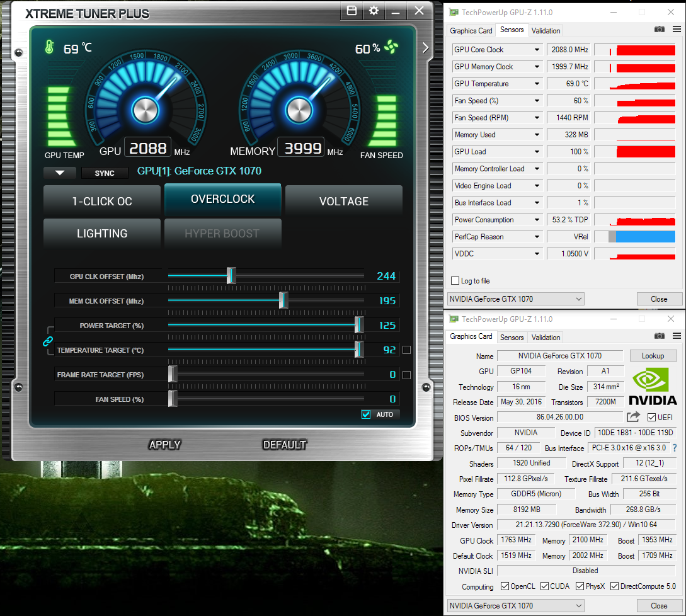Select the LIGHTING tab

[102, 234]
